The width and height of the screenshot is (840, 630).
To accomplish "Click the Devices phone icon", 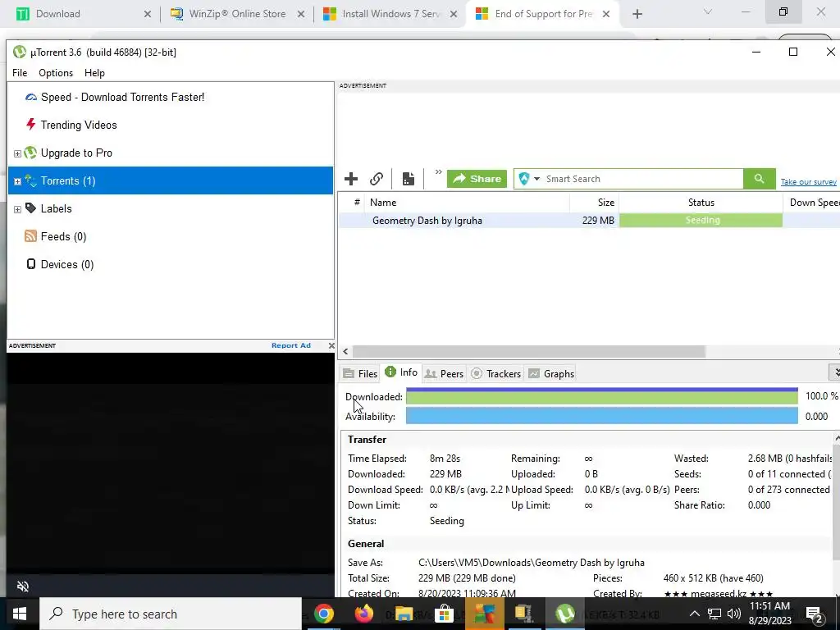I will click(31, 263).
